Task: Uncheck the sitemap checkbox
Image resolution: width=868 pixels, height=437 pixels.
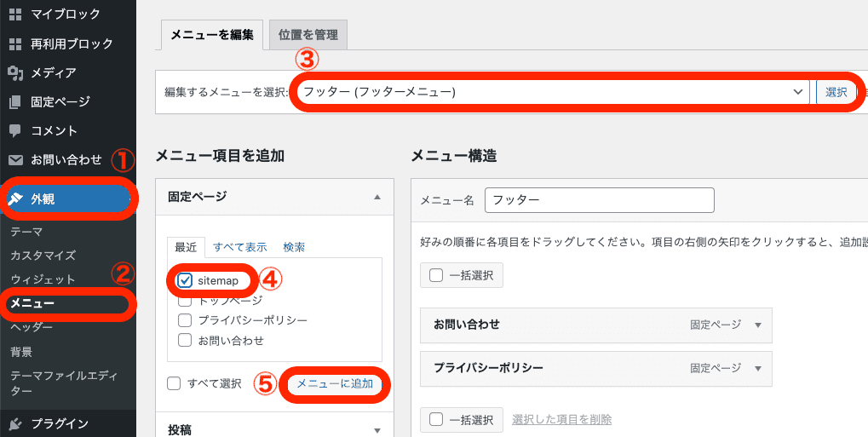Action: [184, 281]
